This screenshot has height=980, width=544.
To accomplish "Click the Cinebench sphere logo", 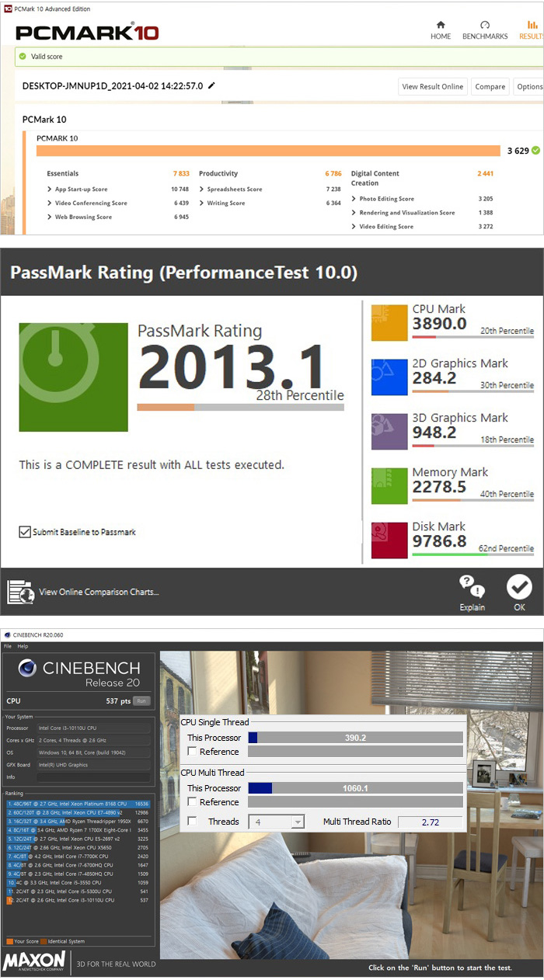I will point(27,669).
